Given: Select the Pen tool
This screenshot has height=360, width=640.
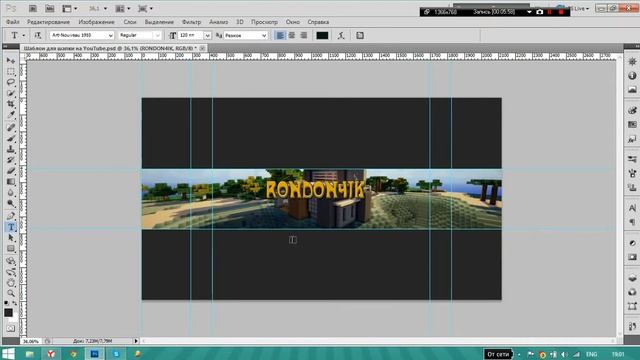Looking at the screenshot, I should pyautogui.click(x=11, y=216).
